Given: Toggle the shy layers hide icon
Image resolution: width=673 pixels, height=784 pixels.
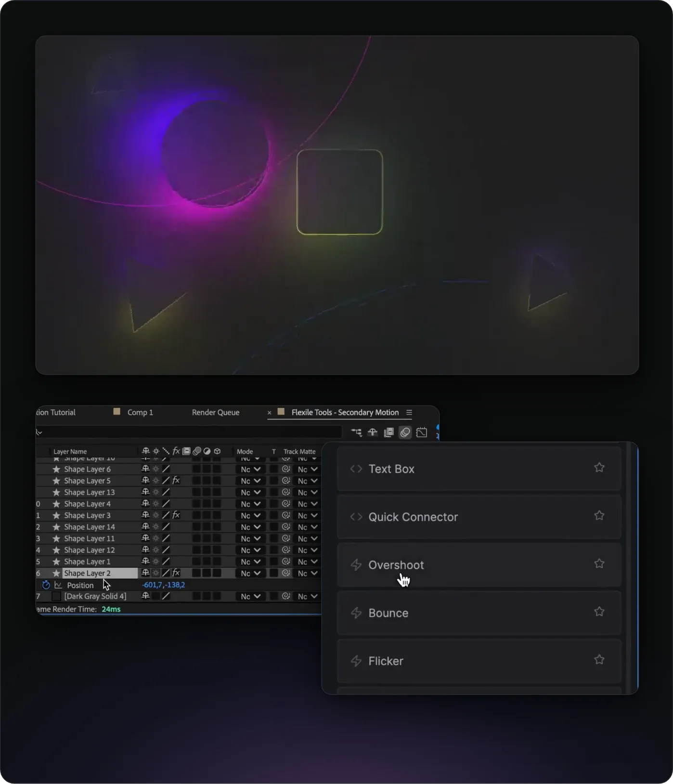Looking at the screenshot, I should pyautogui.click(x=373, y=432).
